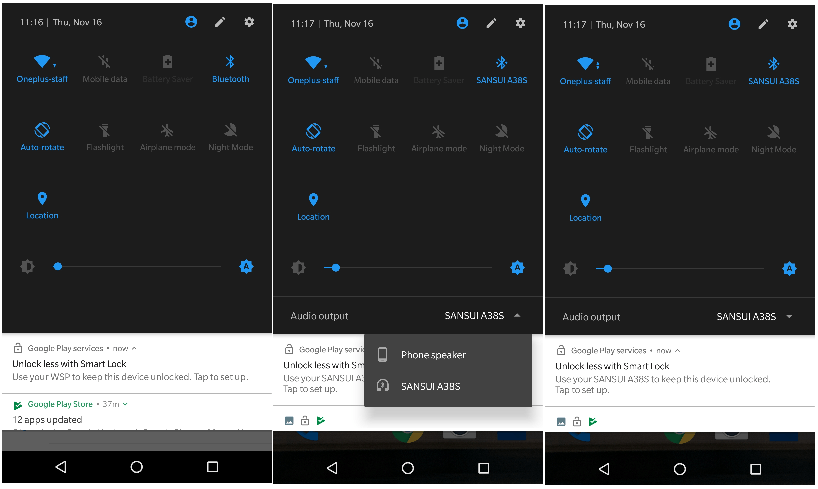The image size is (818, 489).
Task: Toggle auto-brightness icon in the 11:16 screen
Action: [246, 267]
